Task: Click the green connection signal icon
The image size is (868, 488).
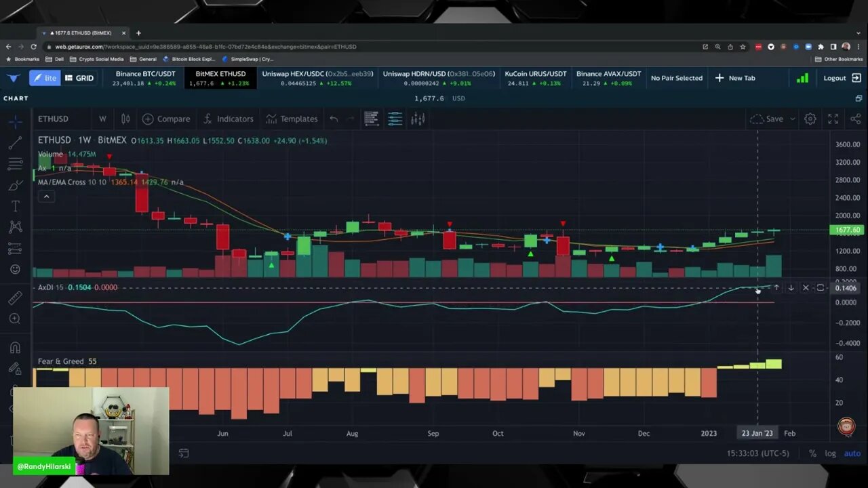Action: point(802,78)
